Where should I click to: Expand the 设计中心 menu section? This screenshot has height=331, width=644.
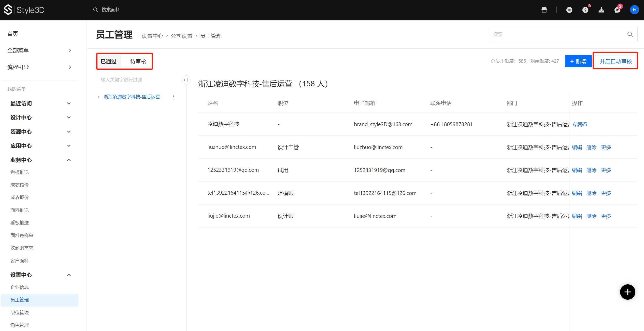69,117
